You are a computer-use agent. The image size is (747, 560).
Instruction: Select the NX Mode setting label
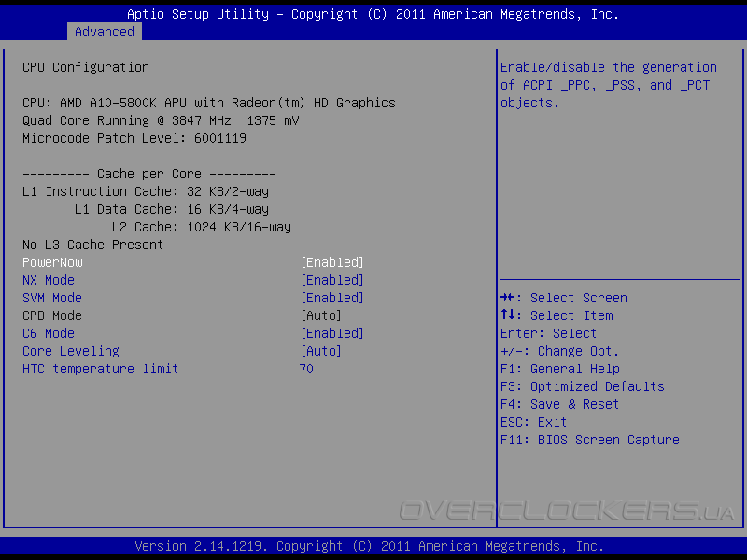pyautogui.click(x=49, y=280)
